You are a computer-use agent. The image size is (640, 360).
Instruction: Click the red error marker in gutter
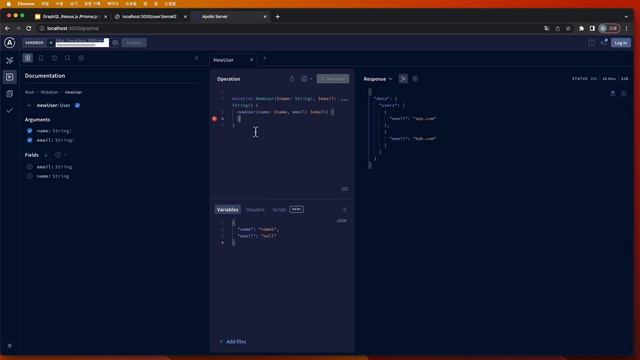214,119
